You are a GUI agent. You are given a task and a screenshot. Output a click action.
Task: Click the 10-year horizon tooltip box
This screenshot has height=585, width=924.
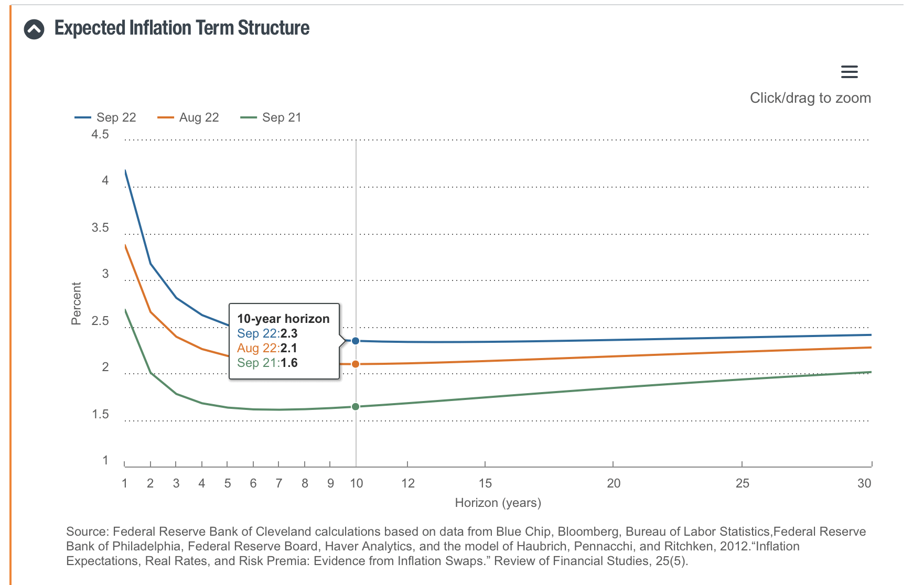point(284,341)
